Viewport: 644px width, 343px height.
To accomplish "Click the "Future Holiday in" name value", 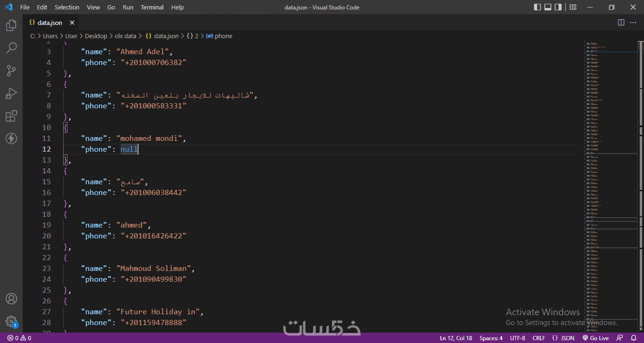I will (x=158, y=312).
